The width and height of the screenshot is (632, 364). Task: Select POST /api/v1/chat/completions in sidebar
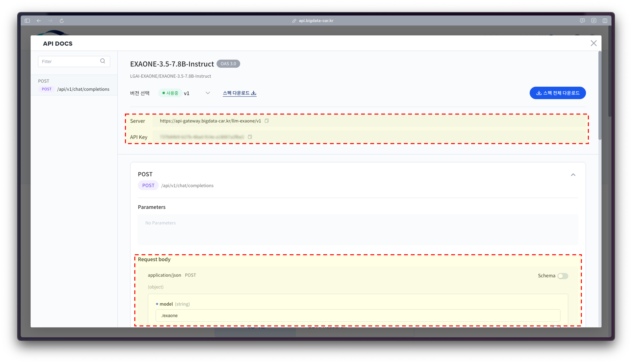point(74,85)
